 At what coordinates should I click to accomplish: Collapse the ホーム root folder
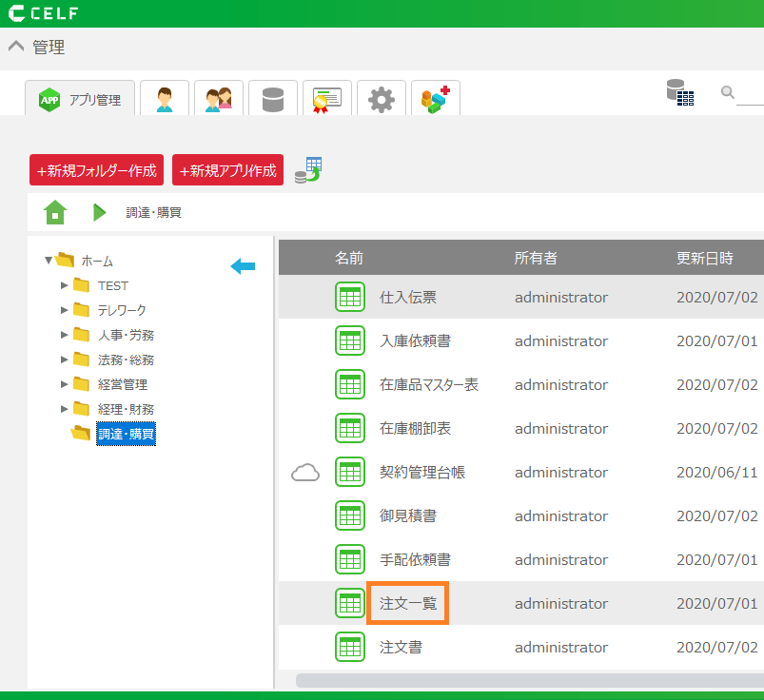pyautogui.click(x=49, y=260)
